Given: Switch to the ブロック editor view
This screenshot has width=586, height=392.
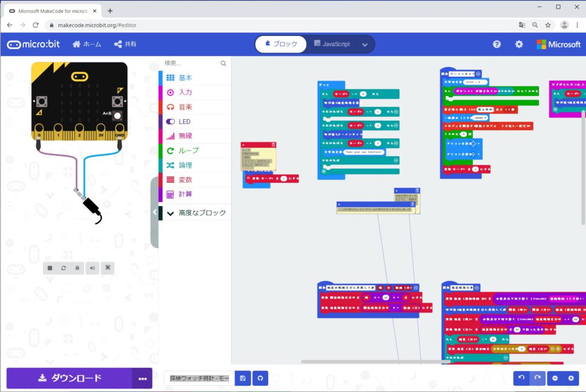Looking at the screenshot, I should (x=280, y=44).
